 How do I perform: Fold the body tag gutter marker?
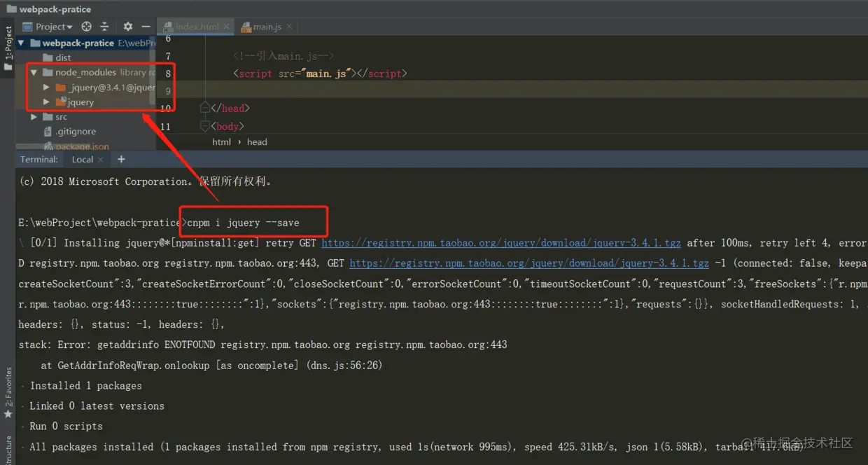(204, 126)
